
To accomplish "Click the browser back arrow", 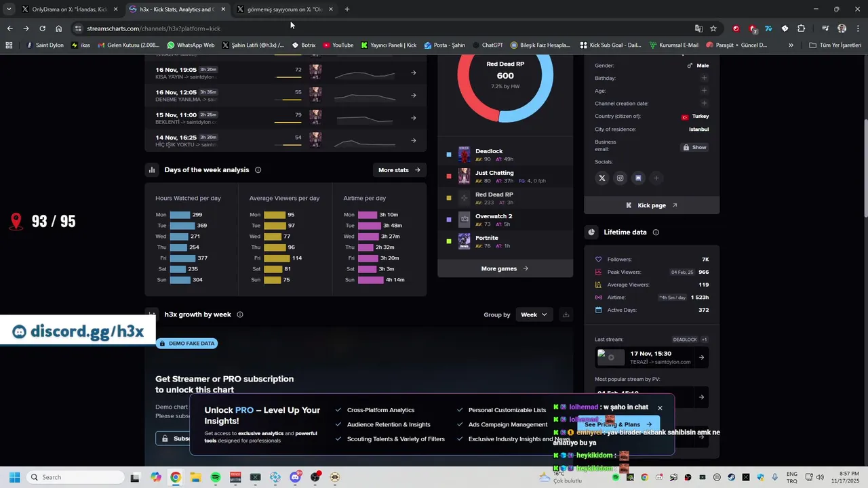I will 9,28.
